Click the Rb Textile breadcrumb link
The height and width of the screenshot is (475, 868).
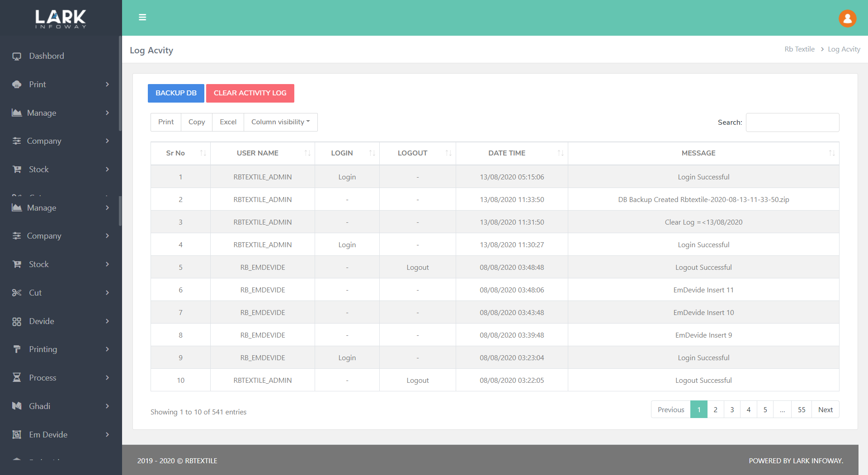(x=799, y=49)
